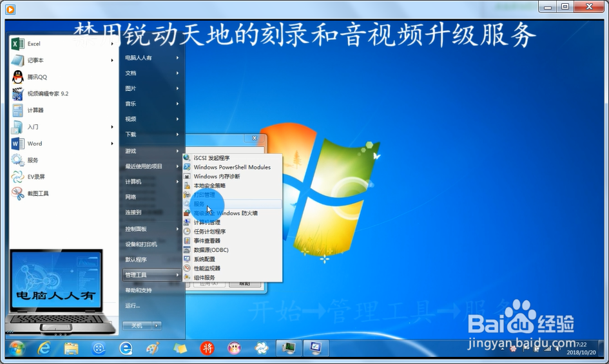Click the taskbar clock showing 7:22
Image resolution: width=609 pixels, height=364 pixels.
[581, 348]
